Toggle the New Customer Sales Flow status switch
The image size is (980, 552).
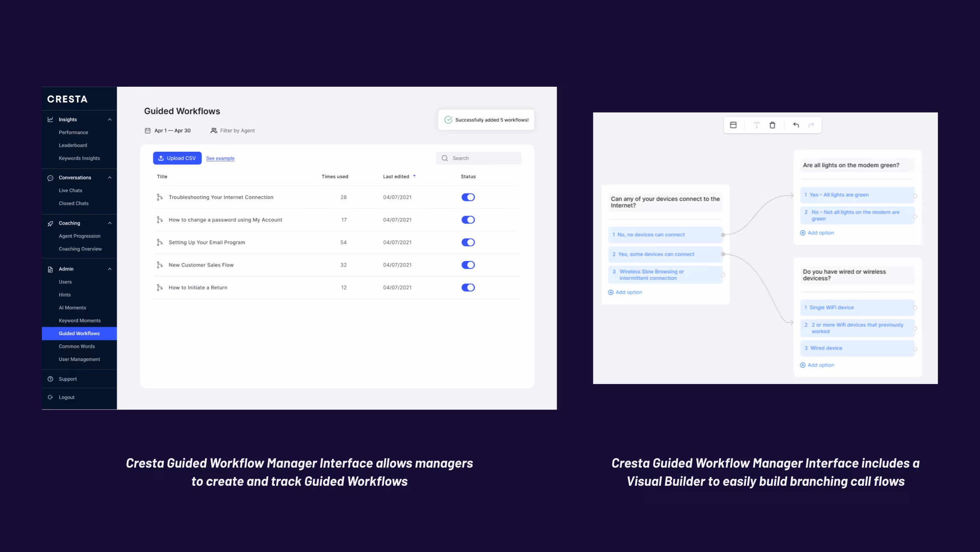click(468, 265)
